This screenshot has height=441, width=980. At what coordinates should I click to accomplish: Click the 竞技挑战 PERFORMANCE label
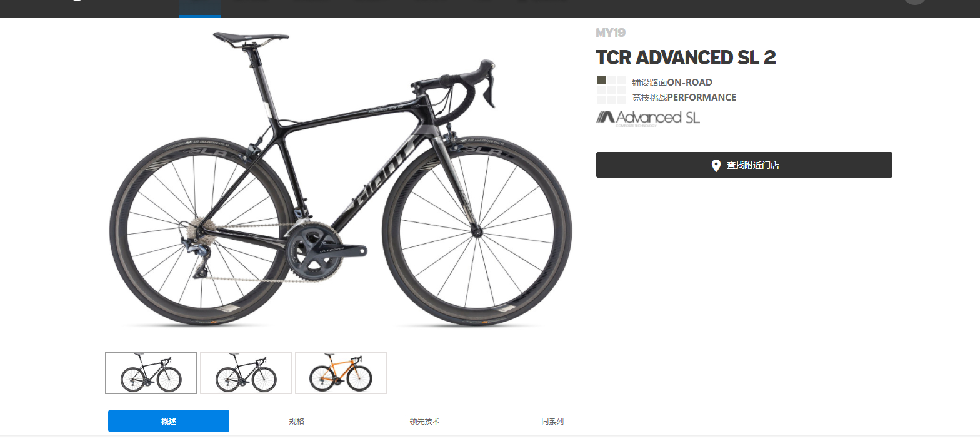(684, 98)
